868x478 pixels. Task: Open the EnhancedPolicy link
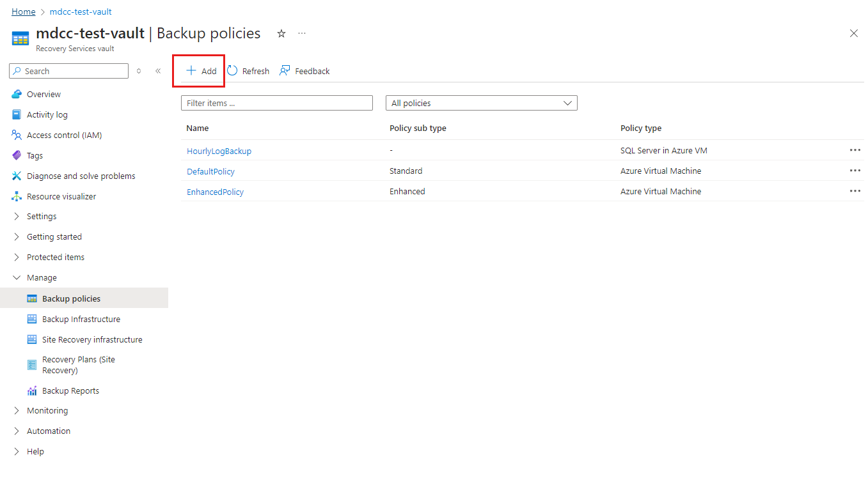click(x=215, y=192)
